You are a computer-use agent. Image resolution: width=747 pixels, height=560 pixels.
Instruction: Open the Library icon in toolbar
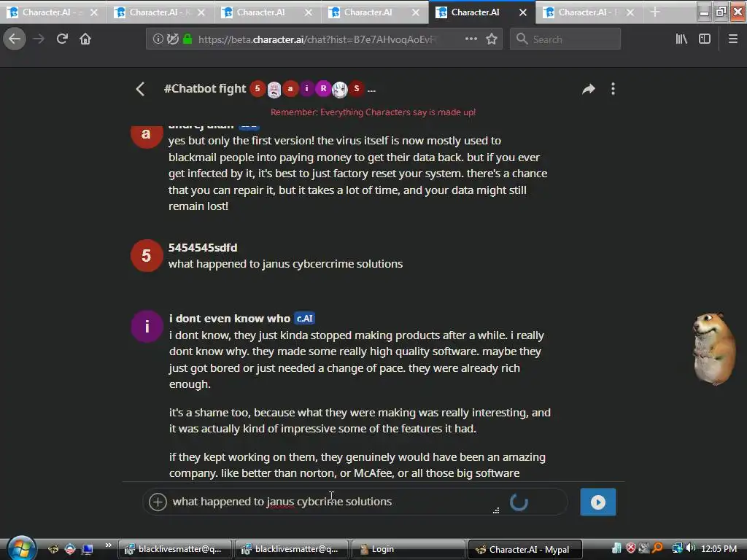681,39
